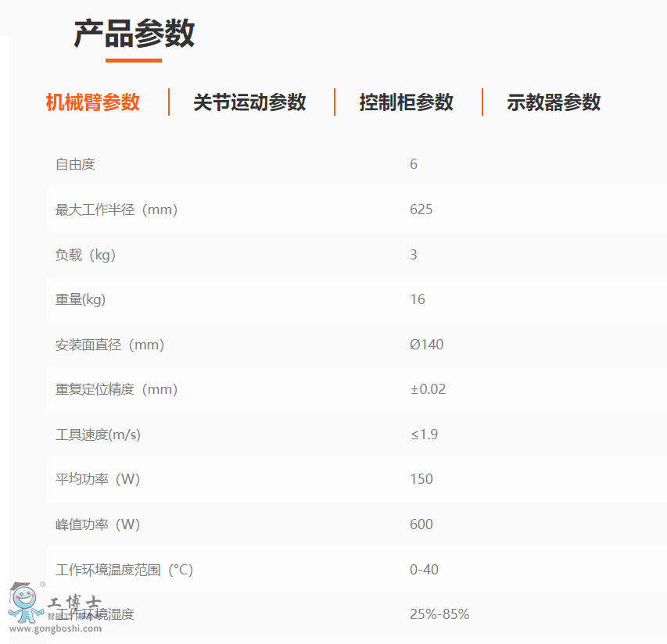Screen dimensions: 667x644
Task: Open the 控制柜参数 tab
Action: 406,102
